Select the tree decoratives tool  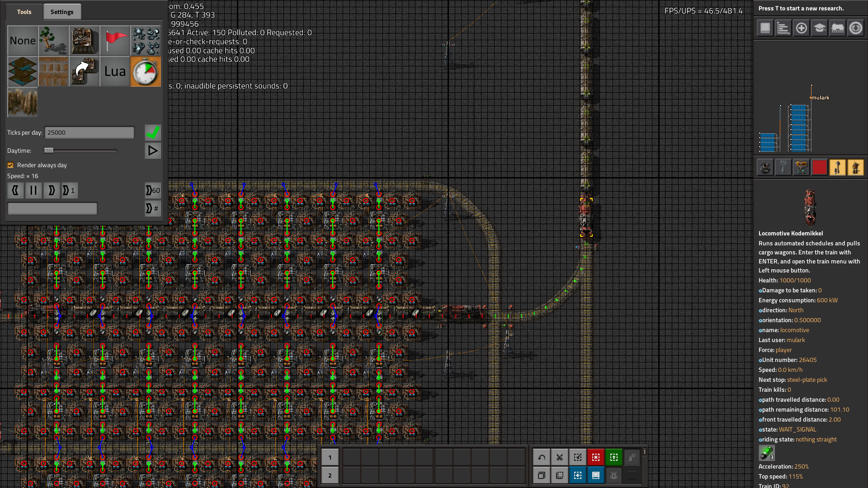(53, 41)
